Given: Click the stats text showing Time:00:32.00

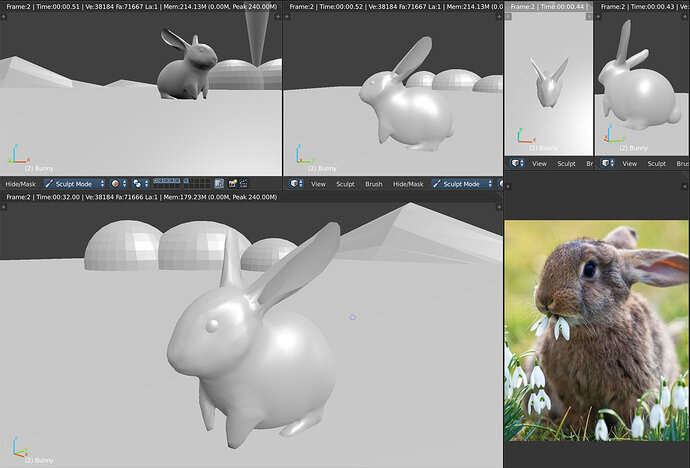Looking at the screenshot, I should pos(142,197).
